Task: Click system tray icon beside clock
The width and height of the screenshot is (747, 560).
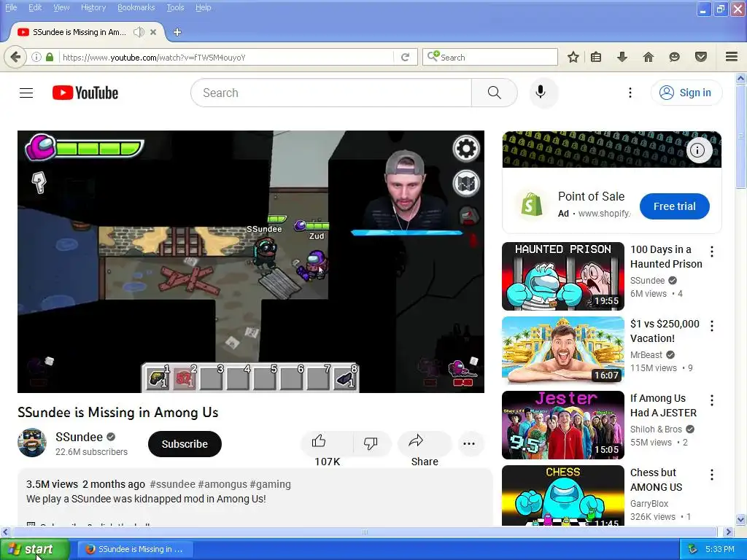Action: click(x=693, y=550)
